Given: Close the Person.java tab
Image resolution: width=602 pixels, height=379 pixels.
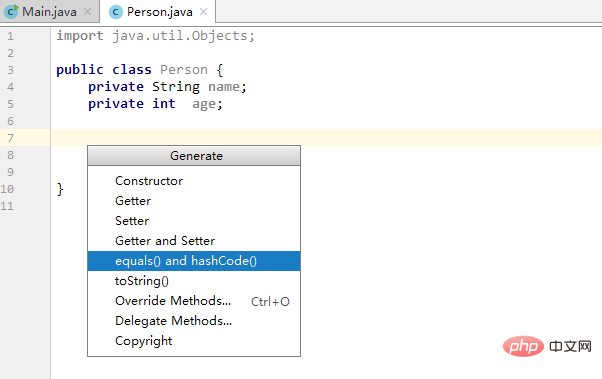Looking at the screenshot, I should (203, 12).
